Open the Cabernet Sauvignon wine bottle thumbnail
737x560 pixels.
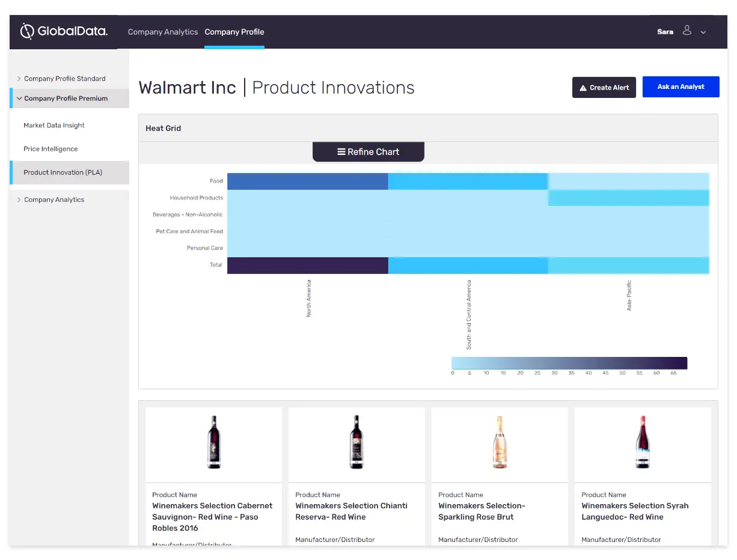[213, 442]
